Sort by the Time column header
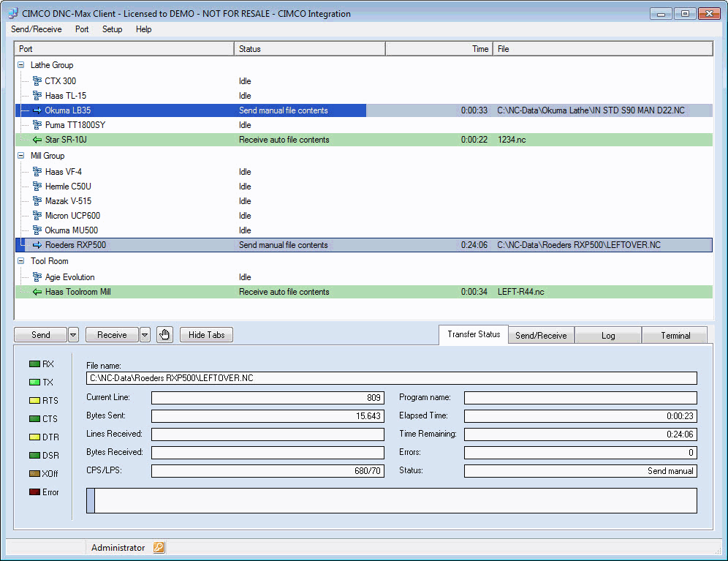This screenshot has height=561, width=728. click(439, 49)
